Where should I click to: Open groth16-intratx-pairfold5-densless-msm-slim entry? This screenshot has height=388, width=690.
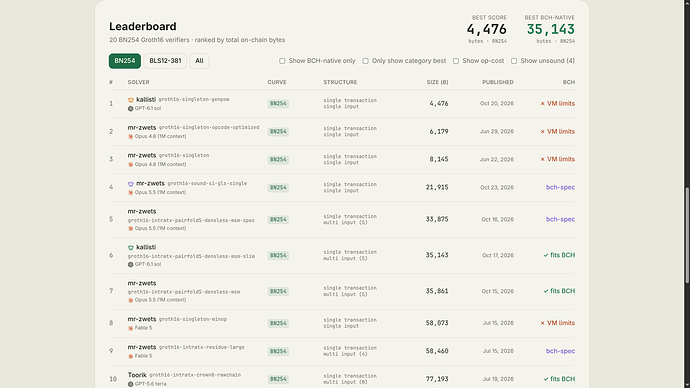pos(191,256)
